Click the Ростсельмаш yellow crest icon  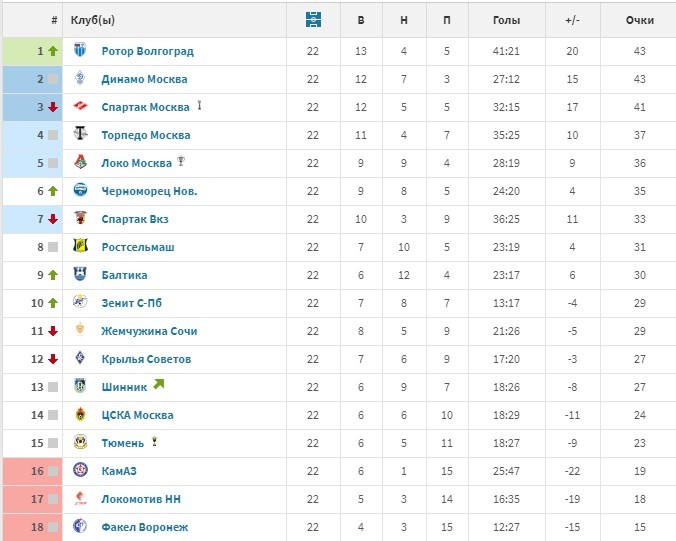(x=80, y=246)
